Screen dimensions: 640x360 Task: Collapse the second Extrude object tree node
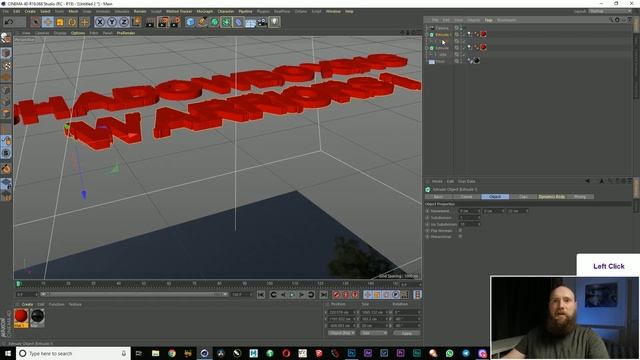427,48
